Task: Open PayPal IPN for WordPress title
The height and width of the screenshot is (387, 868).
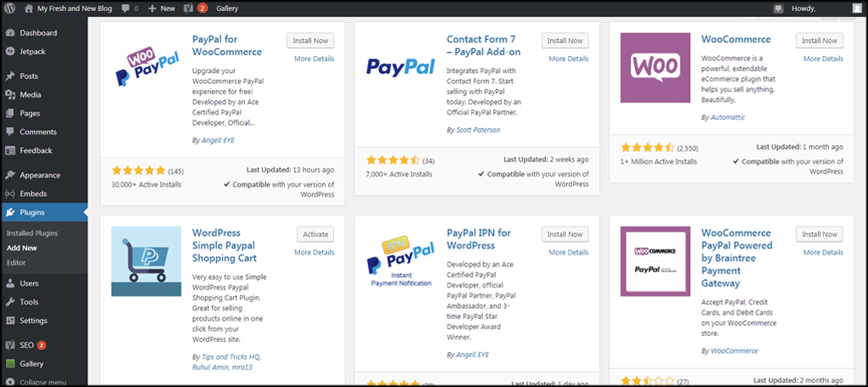Action: (x=479, y=239)
